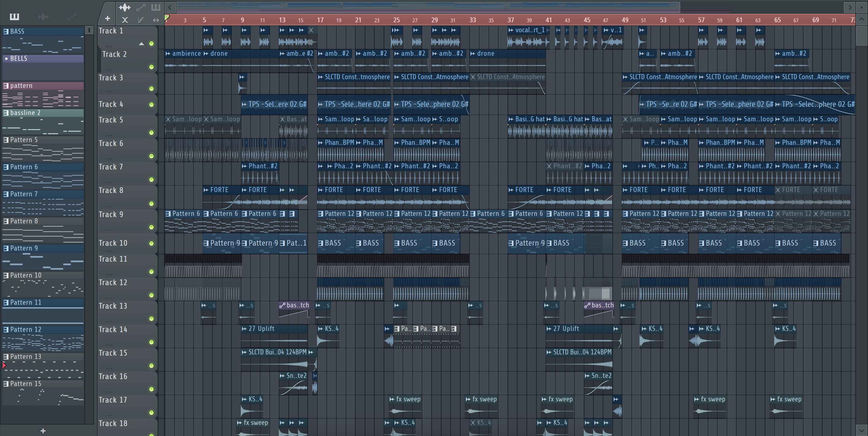The height and width of the screenshot is (436, 868).
Task: Show audio clips in the picker panel
Action: pyautogui.click(x=43, y=17)
